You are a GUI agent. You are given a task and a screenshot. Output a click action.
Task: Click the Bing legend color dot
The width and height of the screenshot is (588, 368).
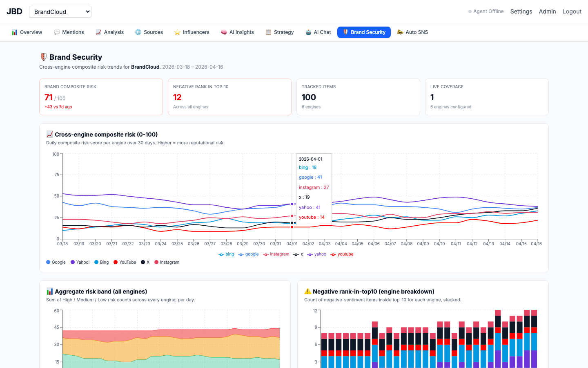96,262
